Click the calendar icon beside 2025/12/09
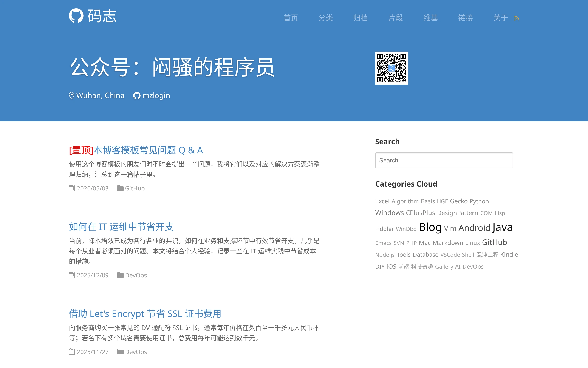Viewport: 588px width, 368px height. pos(72,275)
